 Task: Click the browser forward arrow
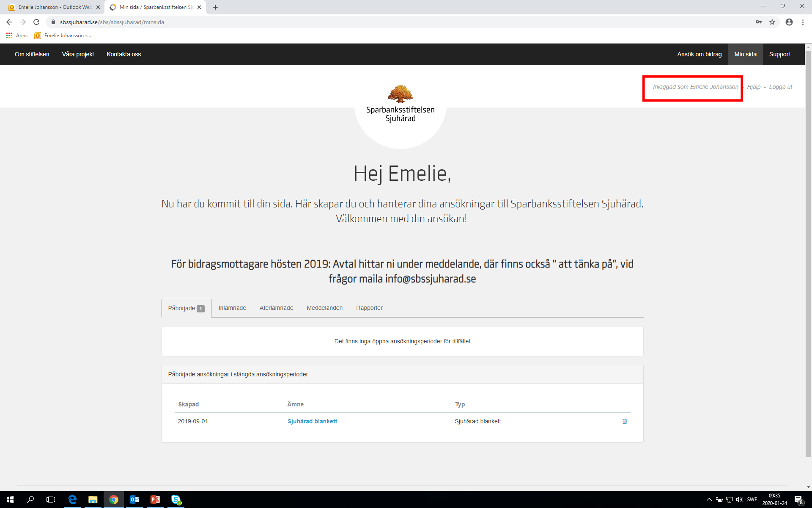point(23,22)
